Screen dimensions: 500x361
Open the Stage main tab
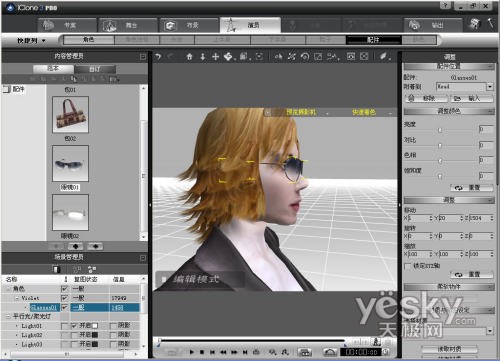tap(128, 25)
